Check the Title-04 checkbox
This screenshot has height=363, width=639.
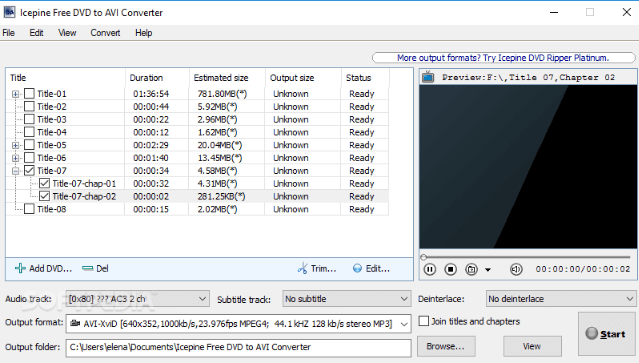29,132
